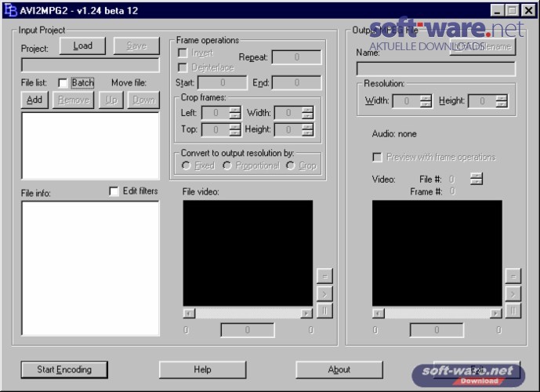Click position field below output video
The height and width of the screenshot is (392, 540).
437,330
